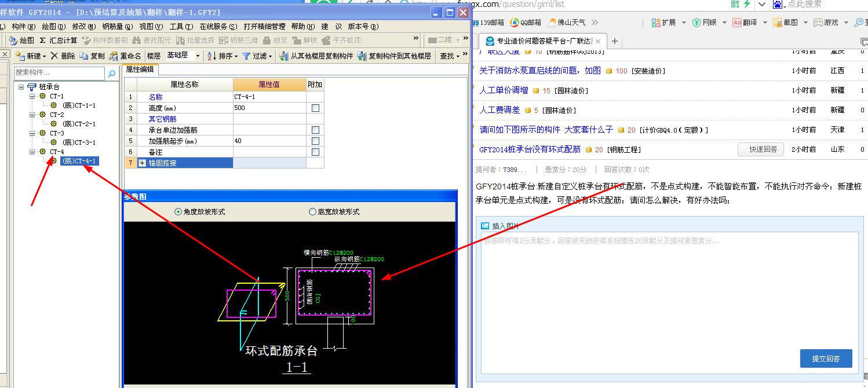Screen dimensions: 868x388
Task: Open the 在线服务(S) menu
Action: (x=218, y=27)
